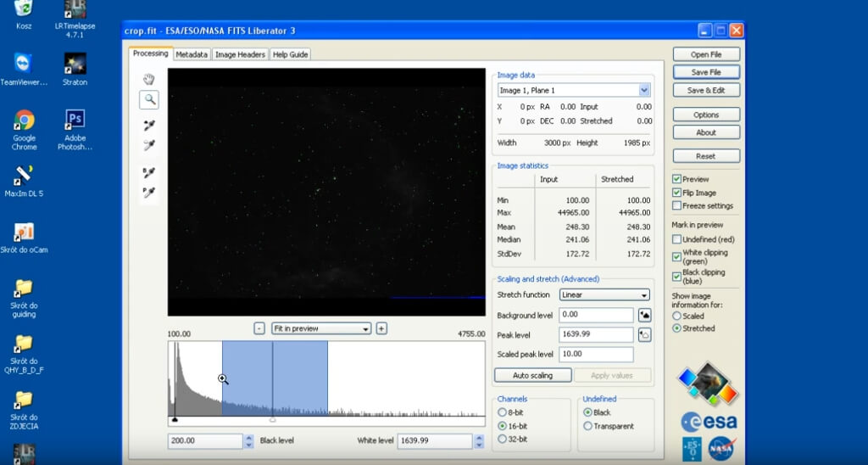This screenshot has height=465, width=868.
Task: Increase Black level with stepper up arrow
Action: [x=248, y=438]
